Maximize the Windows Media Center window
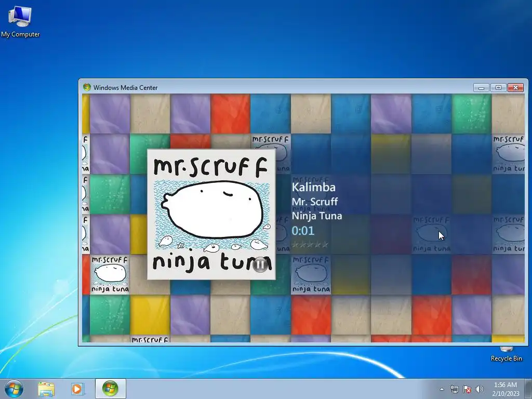Screen dimensions: 532x399 click(498, 87)
